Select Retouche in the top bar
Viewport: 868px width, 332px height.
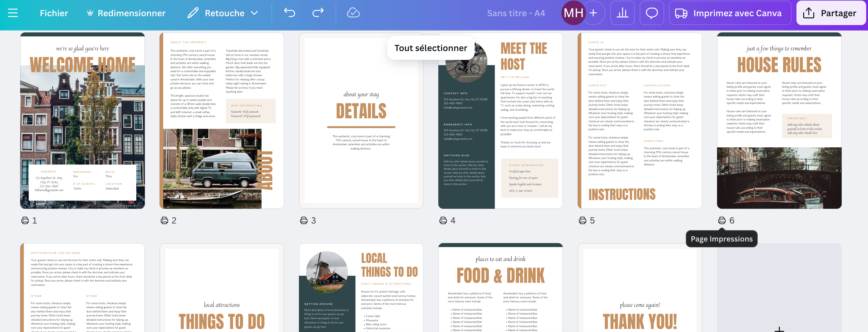[x=225, y=13]
